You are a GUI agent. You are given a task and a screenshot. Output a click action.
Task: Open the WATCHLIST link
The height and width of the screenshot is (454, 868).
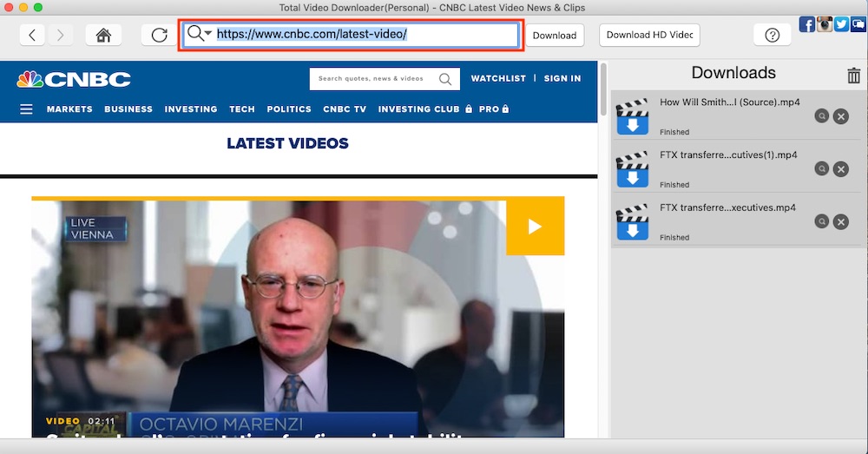(498, 79)
